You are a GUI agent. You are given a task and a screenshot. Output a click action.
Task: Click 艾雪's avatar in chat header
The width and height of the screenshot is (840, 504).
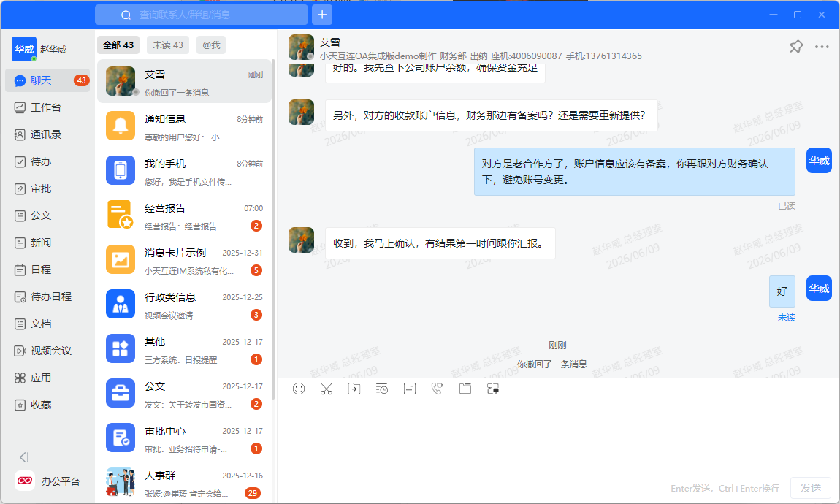(x=301, y=47)
